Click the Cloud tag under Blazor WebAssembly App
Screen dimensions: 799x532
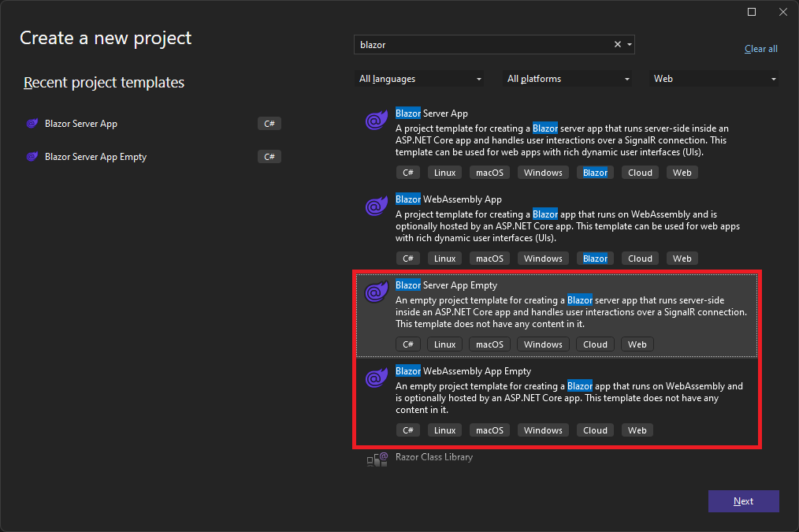click(x=640, y=259)
